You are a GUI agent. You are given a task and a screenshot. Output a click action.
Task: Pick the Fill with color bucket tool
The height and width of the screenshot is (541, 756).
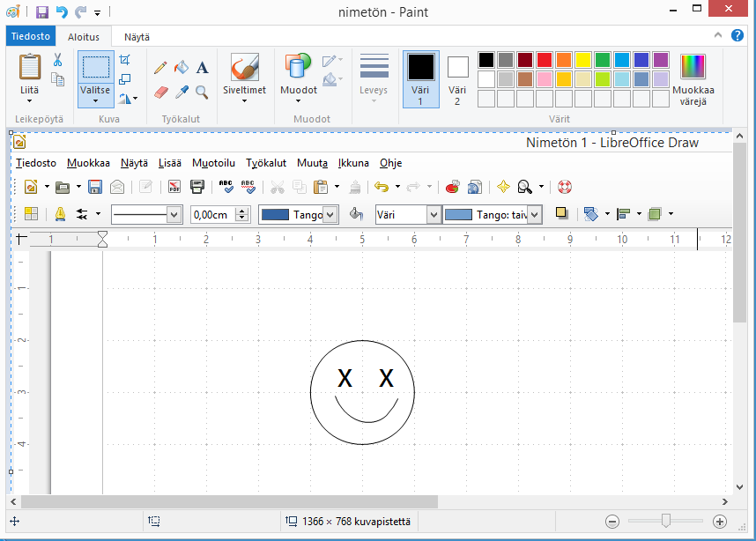tap(182, 68)
